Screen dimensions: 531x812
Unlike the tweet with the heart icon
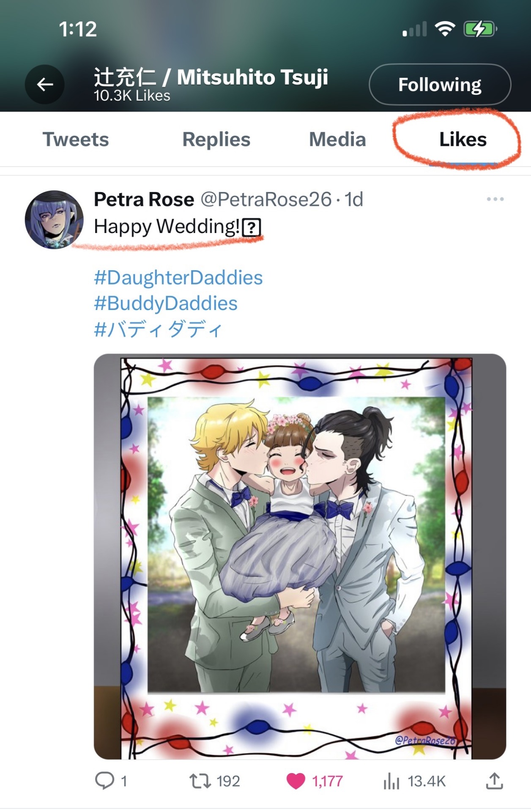coord(296,781)
